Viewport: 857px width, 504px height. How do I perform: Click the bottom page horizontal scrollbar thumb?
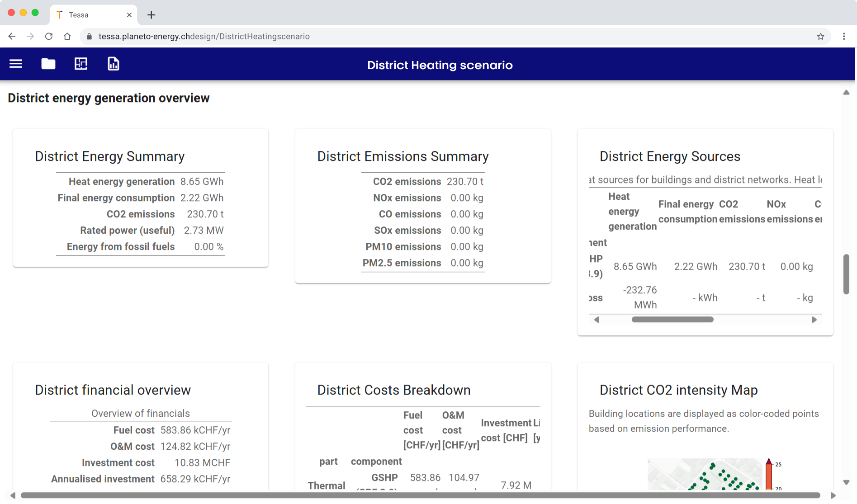421,495
